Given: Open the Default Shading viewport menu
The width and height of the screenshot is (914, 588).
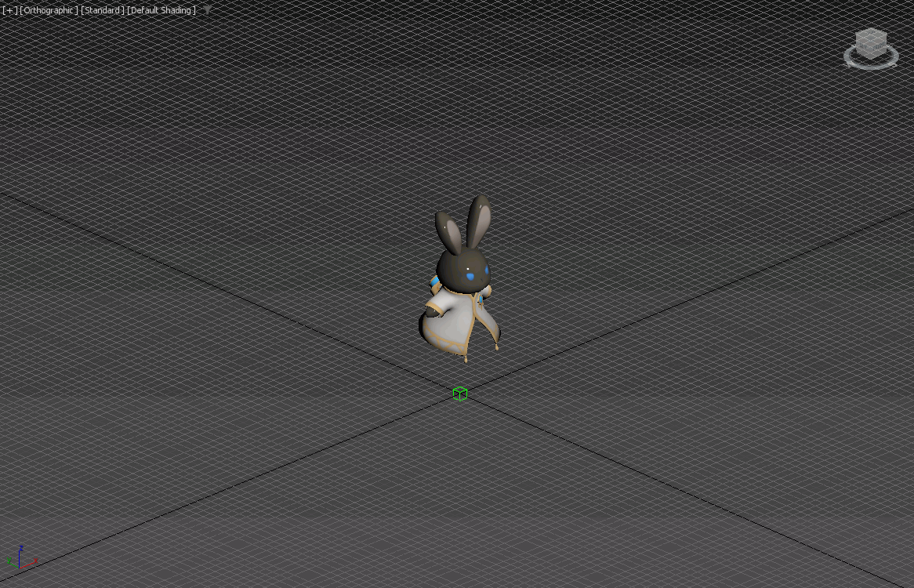Looking at the screenshot, I should tap(161, 10).
